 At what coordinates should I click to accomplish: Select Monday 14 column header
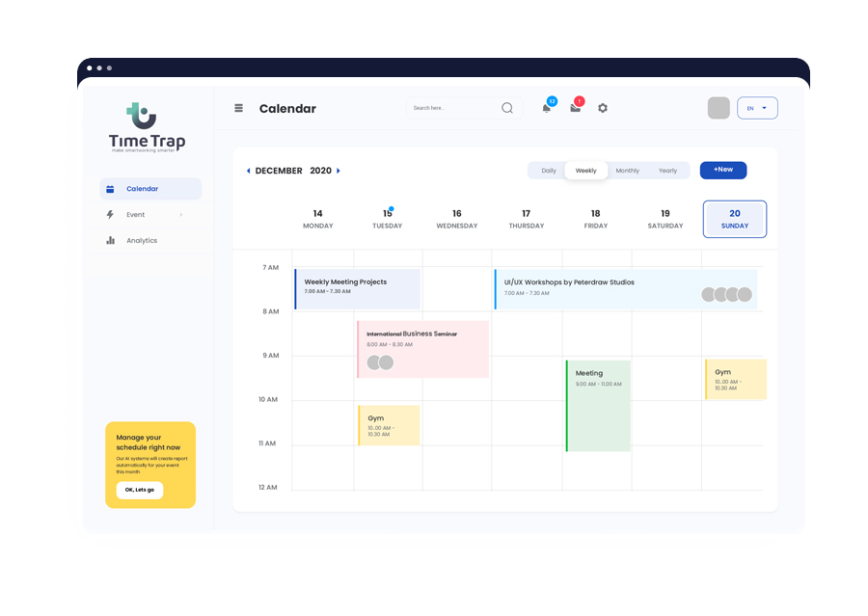317,219
